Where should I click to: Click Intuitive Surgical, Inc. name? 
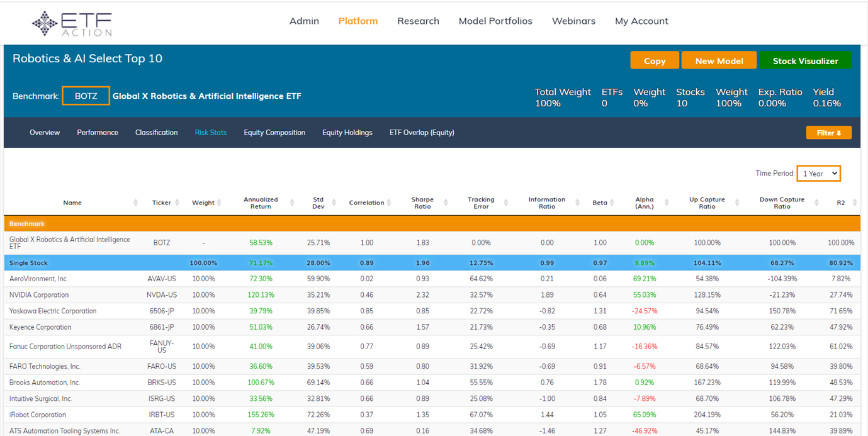point(40,399)
